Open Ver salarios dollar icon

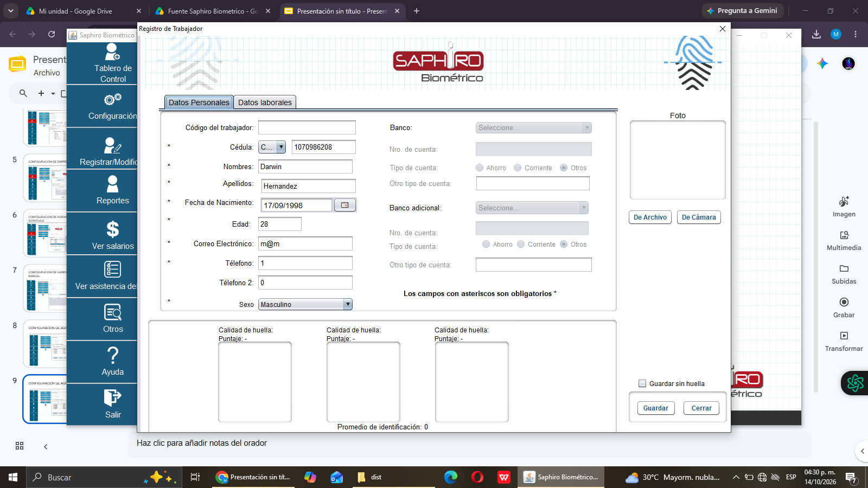[x=113, y=229]
